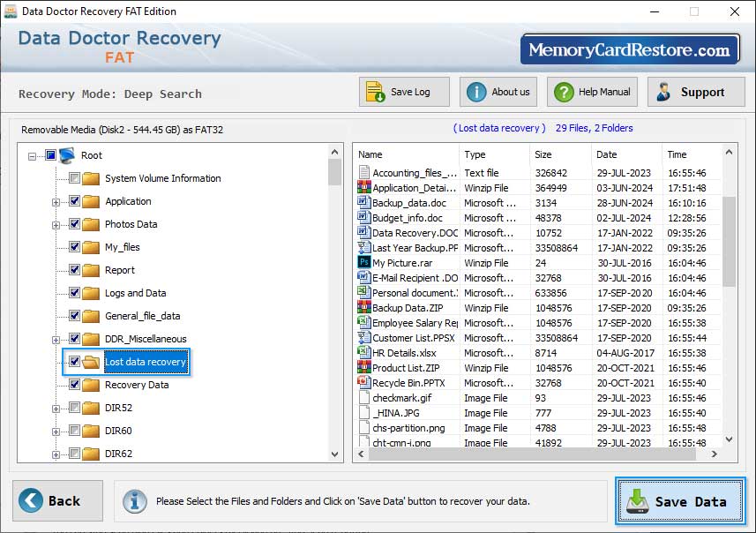The height and width of the screenshot is (533, 756).
Task: Sort file list by Time column header
Action: tap(692, 154)
